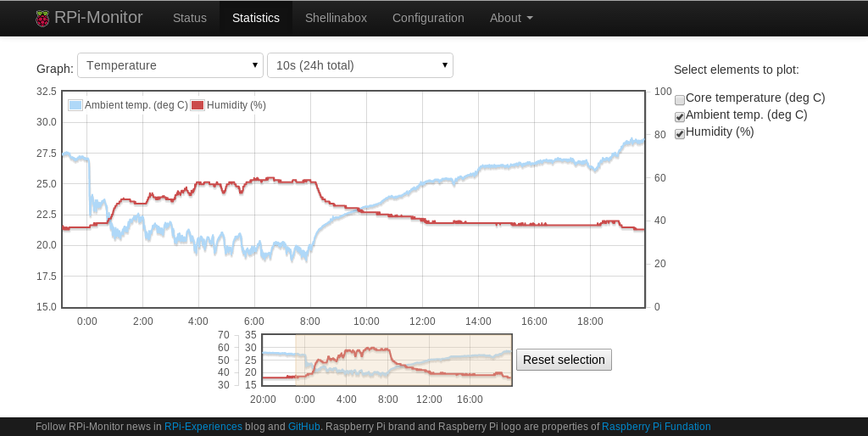Click the overview mini-graph selection area

point(403,360)
